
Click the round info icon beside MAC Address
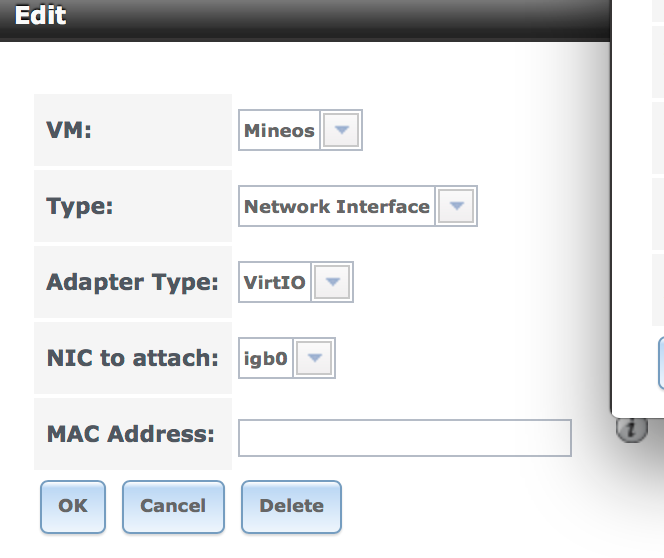631,429
